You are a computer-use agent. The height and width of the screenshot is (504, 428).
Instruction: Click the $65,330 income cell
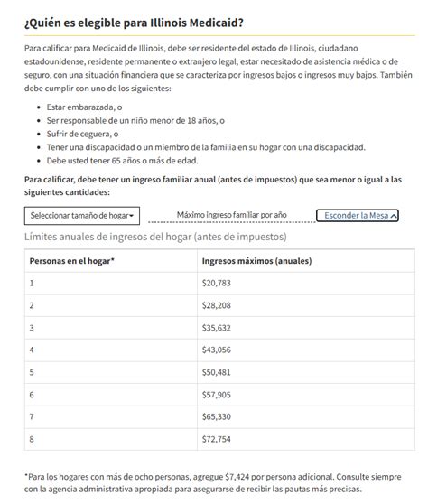point(306,417)
